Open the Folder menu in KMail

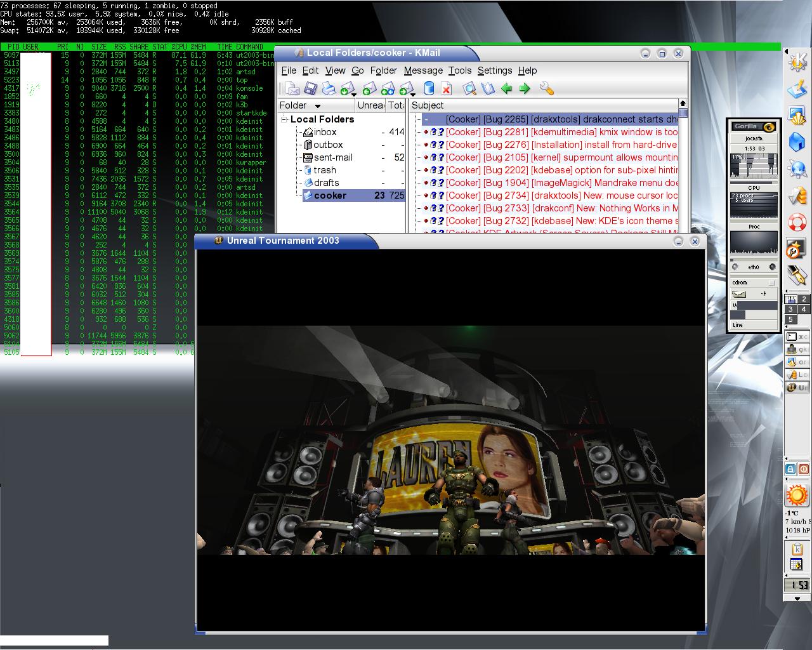coord(383,70)
